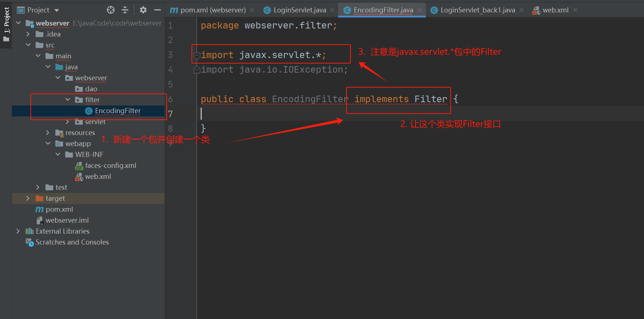Collapse the java source folder

pos(48,67)
